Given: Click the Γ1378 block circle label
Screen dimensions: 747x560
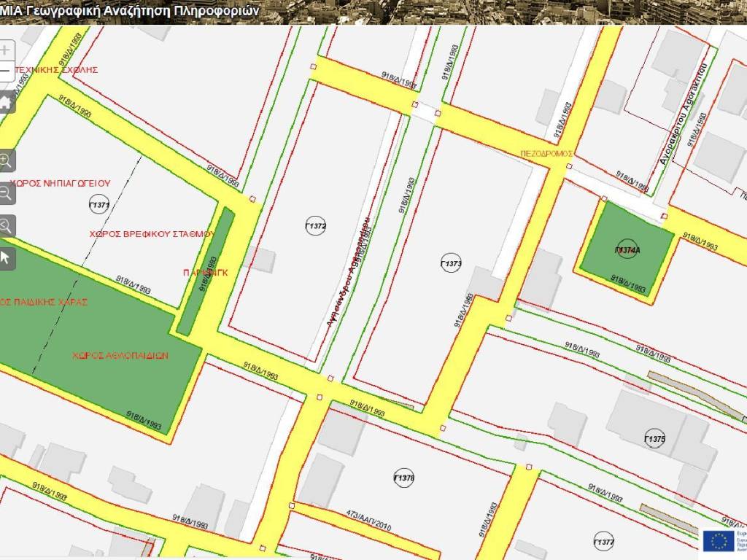Looking at the screenshot, I should 403,478.
